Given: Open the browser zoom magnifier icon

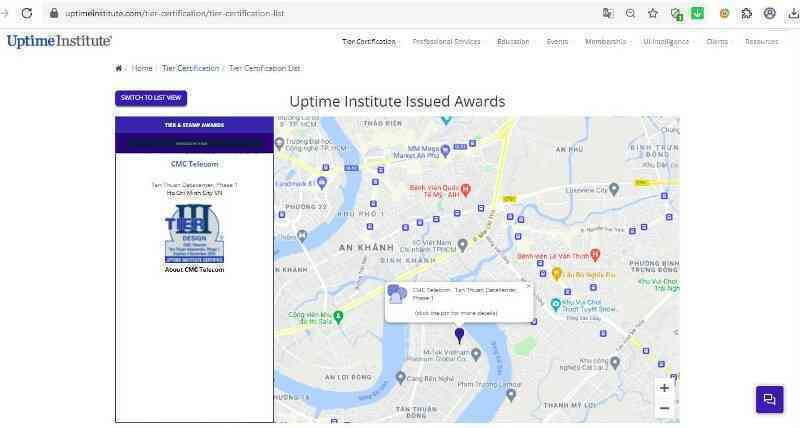Looking at the screenshot, I should (x=630, y=14).
